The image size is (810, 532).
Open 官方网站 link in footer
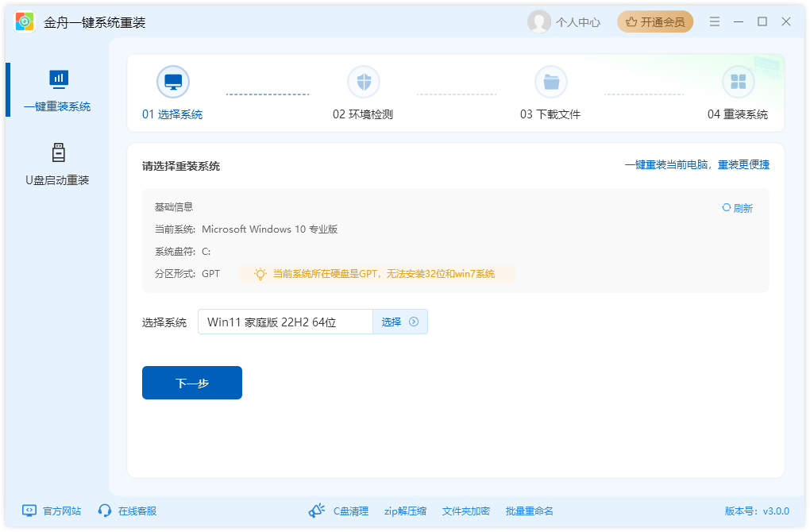tap(62, 511)
